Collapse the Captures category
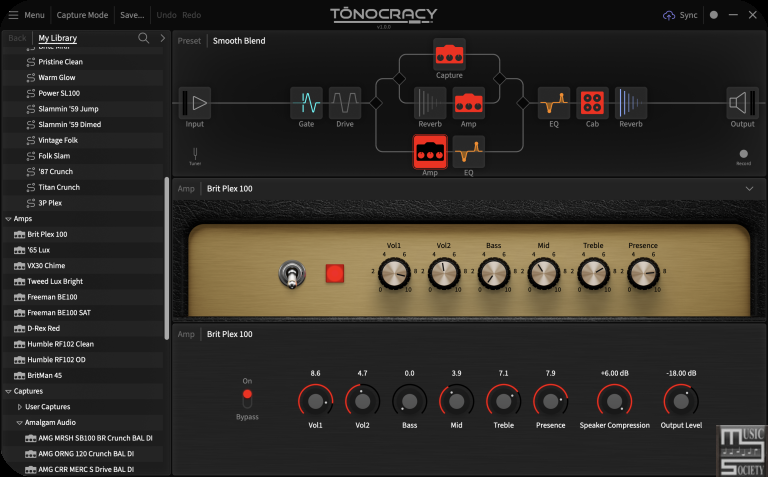 click(8, 391)
